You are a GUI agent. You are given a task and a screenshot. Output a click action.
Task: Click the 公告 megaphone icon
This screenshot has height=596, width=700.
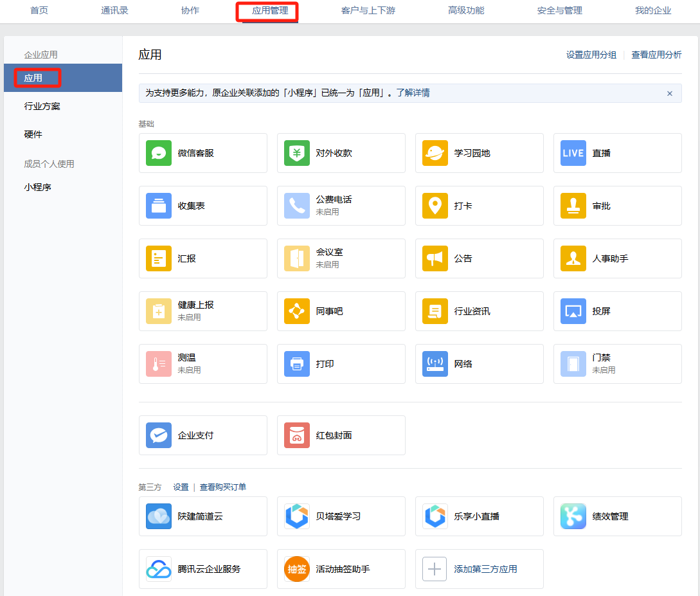(x=435, y=258)
